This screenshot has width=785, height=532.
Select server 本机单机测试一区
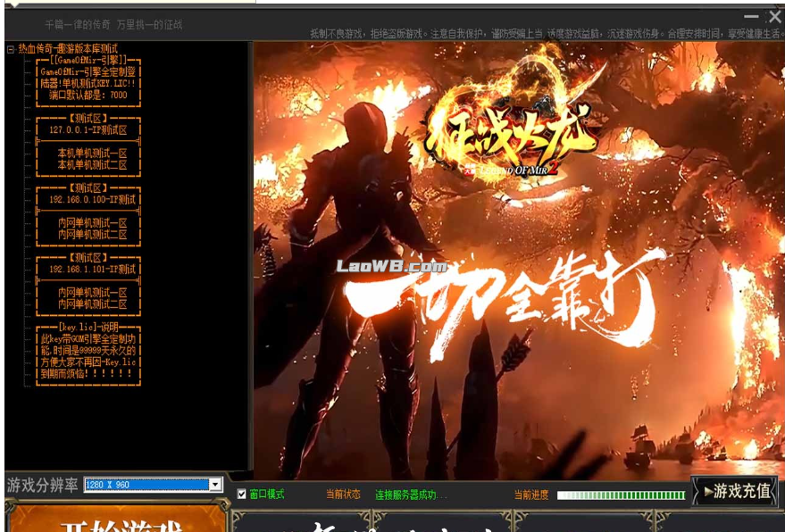92,154
